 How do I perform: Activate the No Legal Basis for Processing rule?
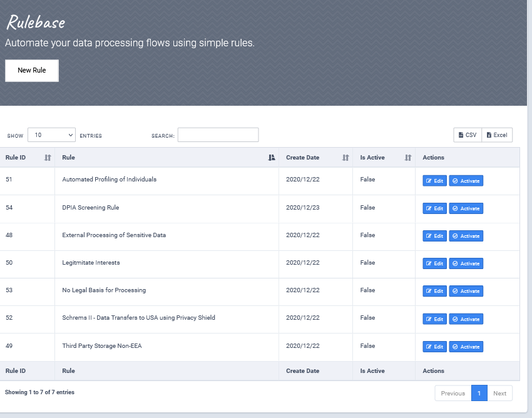click(x=466, y=291)
